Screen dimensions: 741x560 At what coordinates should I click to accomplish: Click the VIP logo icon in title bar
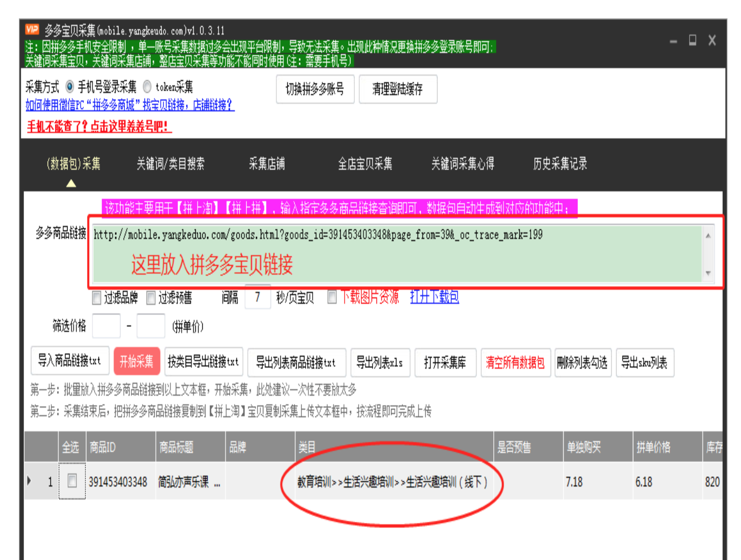coord(32,29)
